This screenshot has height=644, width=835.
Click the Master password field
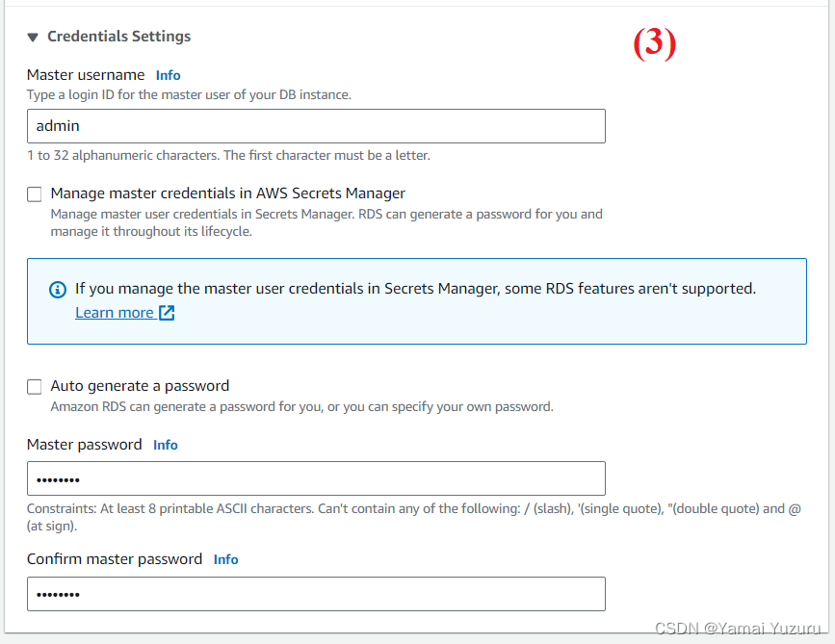tap(316, 478)
